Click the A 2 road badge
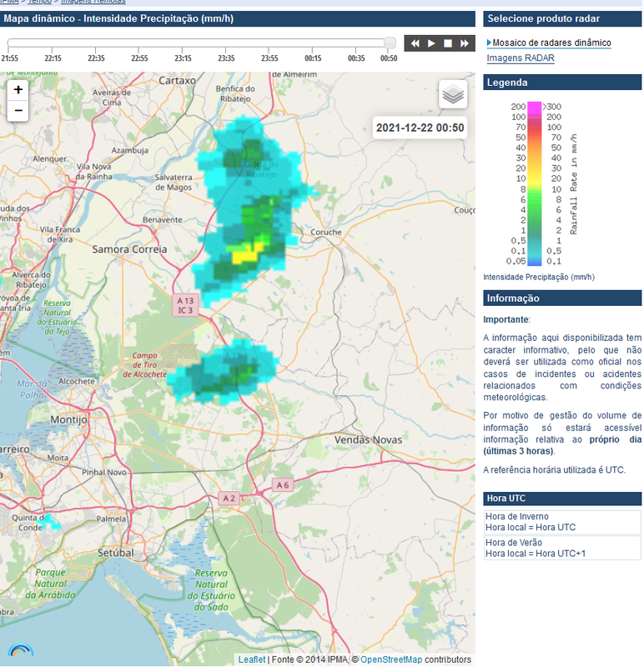The image size is (644, 667). (229, 498)
